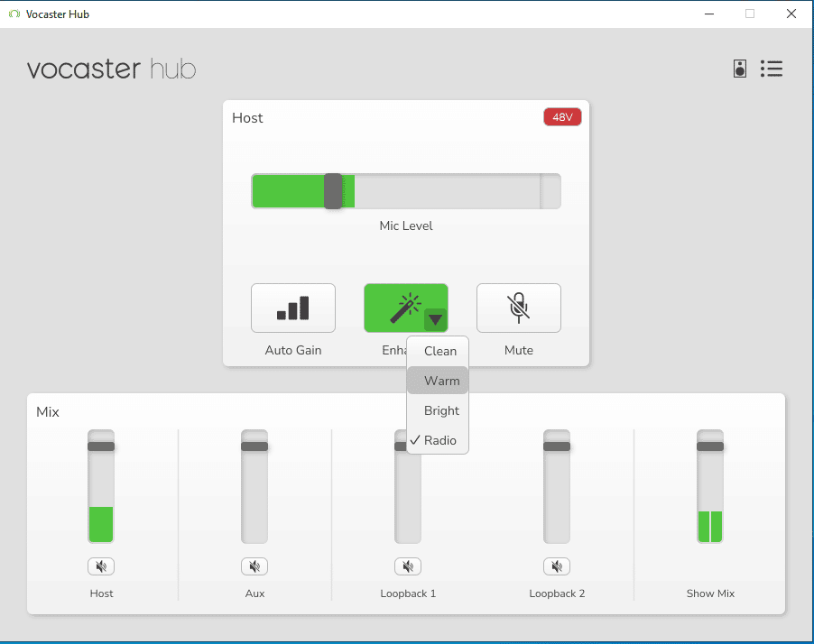
Task: Click the Show Mix label
Action: tap(710, 593)
